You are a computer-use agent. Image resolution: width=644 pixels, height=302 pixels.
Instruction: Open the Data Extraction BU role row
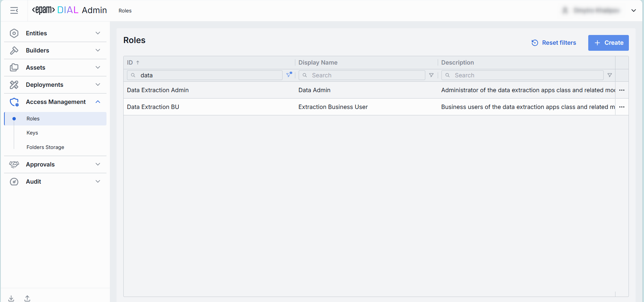pos(153,107)
